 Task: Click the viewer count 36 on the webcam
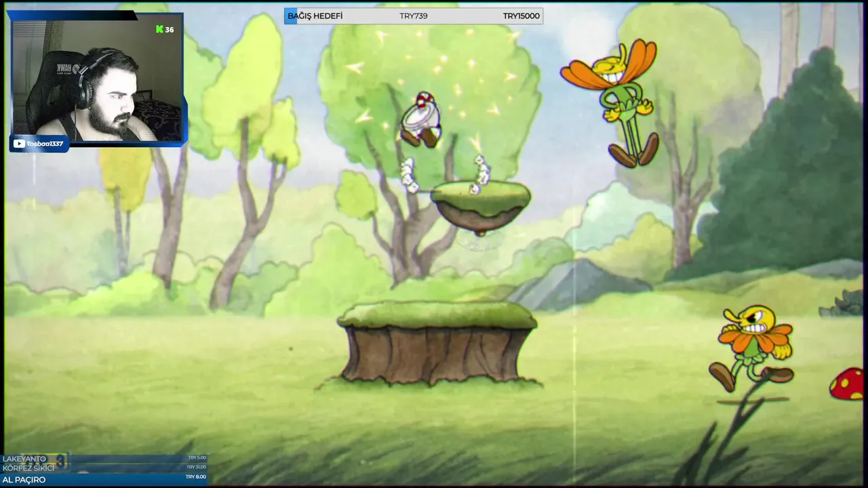click(170, 29)
